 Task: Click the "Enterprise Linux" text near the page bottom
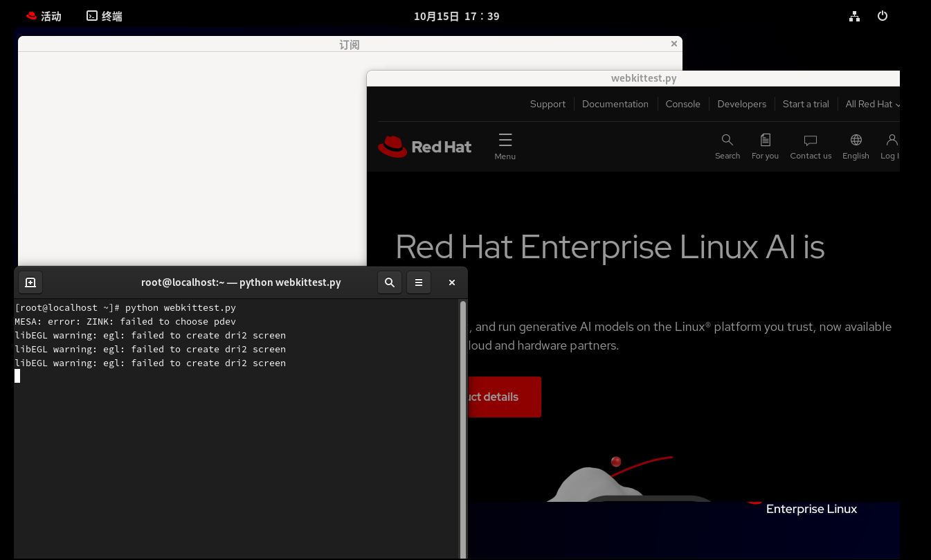(x=811, y=509)
